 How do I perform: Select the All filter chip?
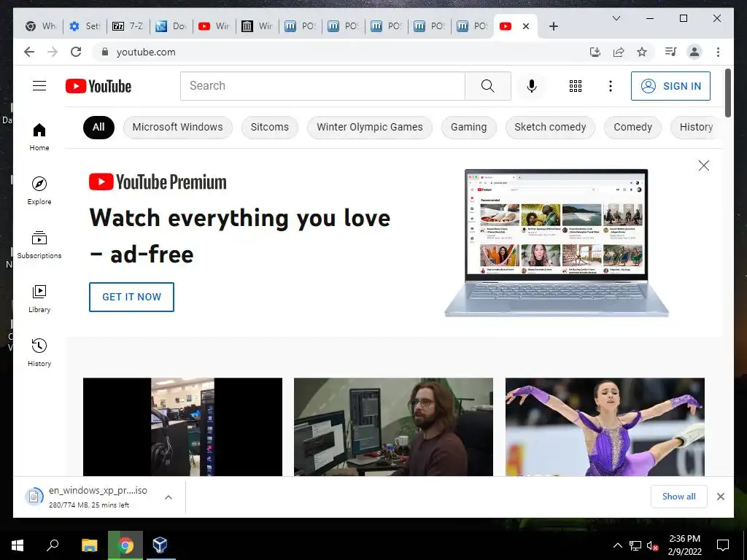click(x=98, y=127)
